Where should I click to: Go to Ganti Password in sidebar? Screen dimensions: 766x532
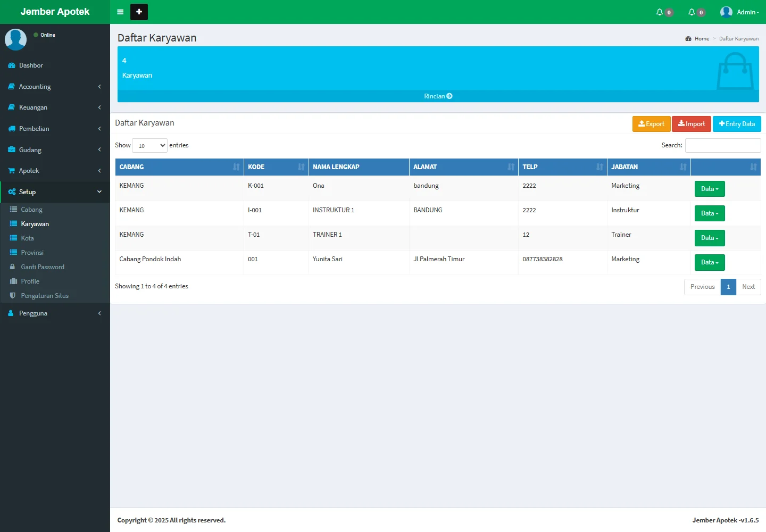point(43,267)
